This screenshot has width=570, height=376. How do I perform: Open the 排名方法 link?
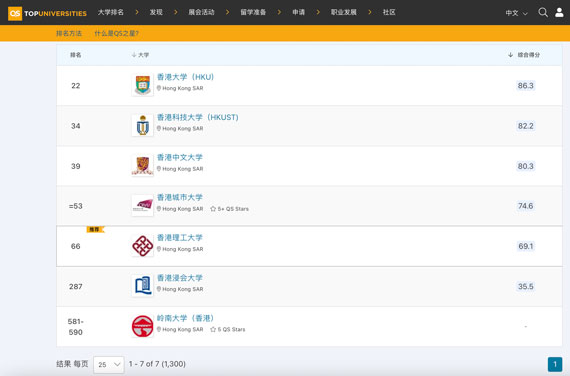pyautogui.click(x=69, y=33)
